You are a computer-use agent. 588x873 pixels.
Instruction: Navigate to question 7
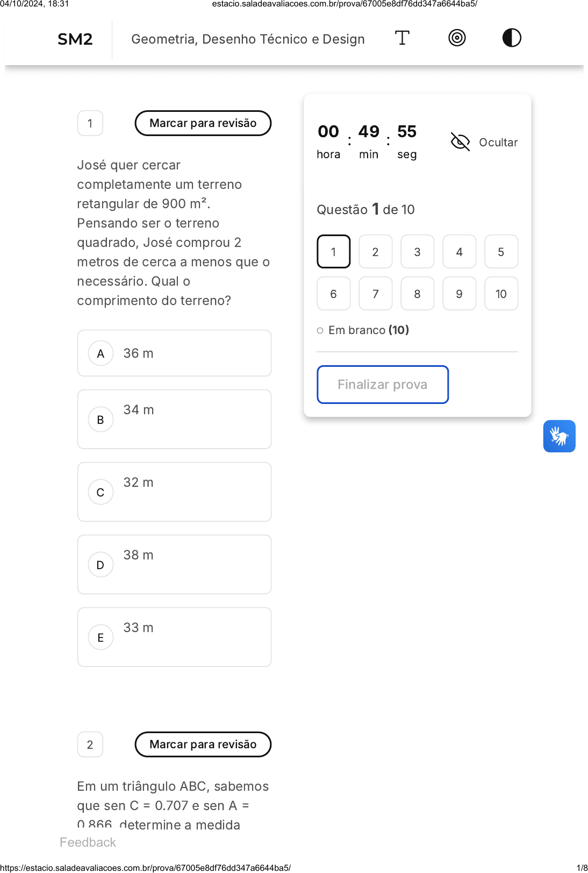point(375,294)
